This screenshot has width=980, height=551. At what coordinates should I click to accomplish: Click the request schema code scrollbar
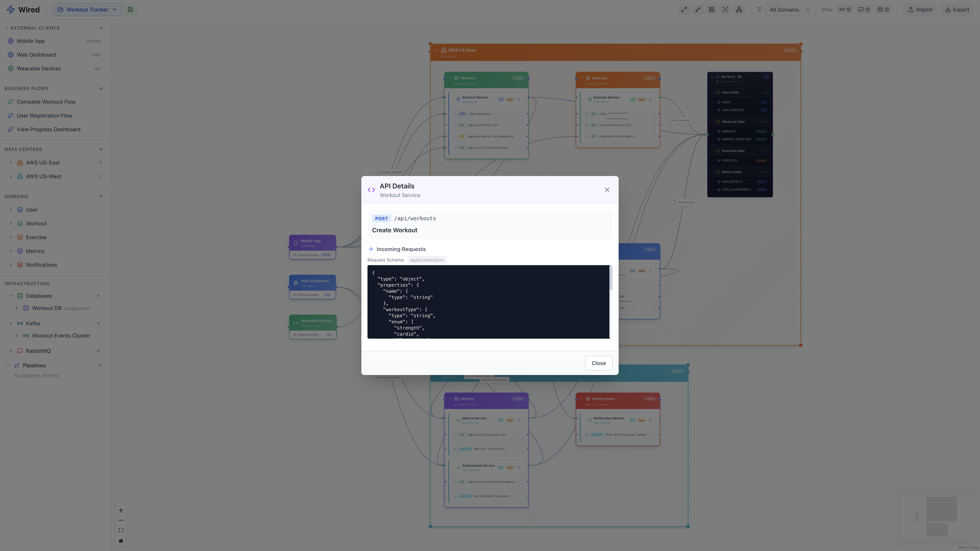pyautogui.click(x=611, y=278)
